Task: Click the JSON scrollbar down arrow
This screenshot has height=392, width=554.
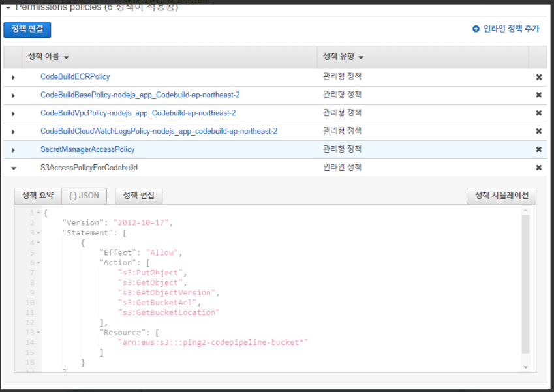Action: coord(525,368)
